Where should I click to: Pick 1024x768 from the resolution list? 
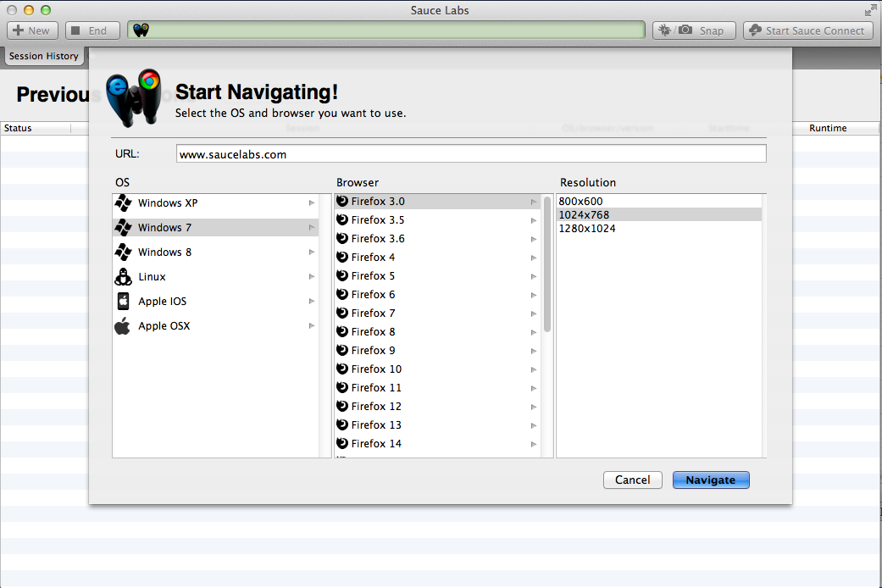[x=584, y=214]
